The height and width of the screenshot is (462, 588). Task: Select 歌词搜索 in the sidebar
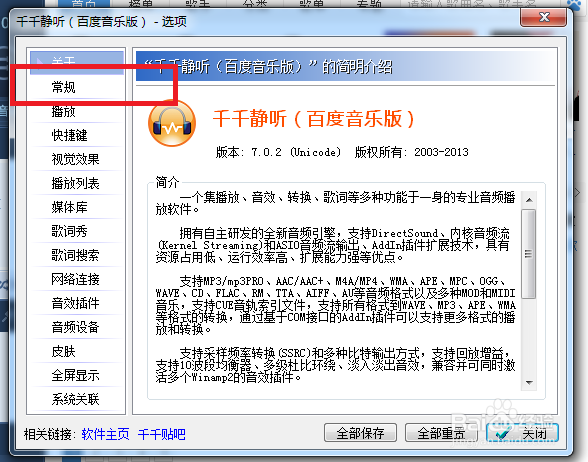pyautogui.click(x=77, y=255)
